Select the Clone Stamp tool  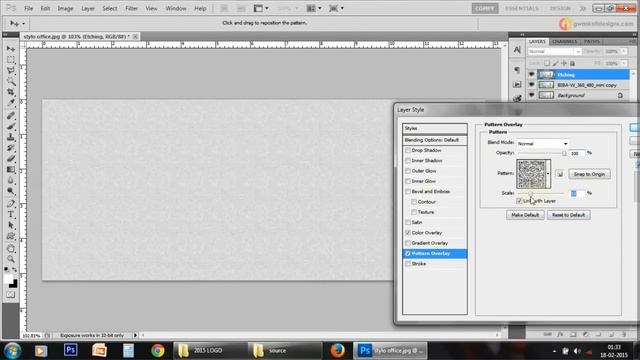pyautogui.click(x=11, y=137)
